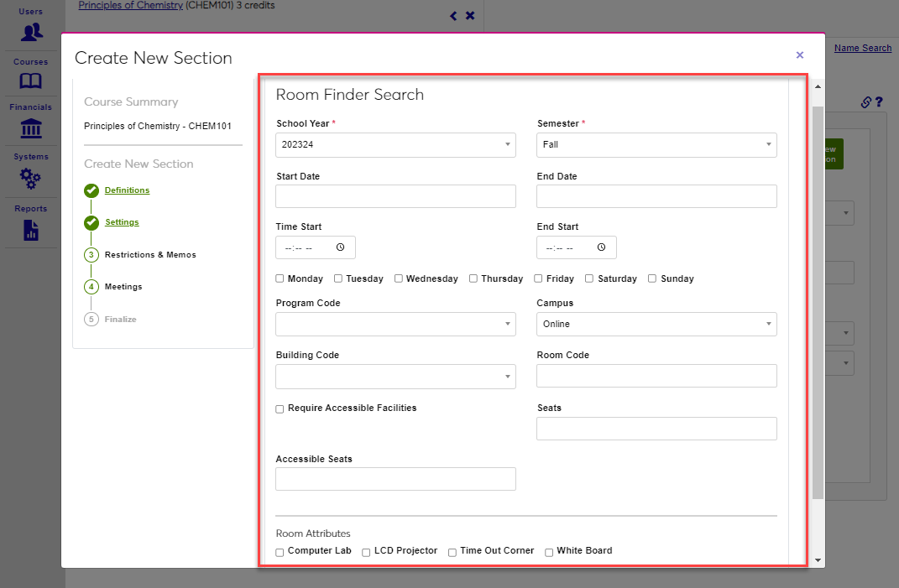Close the Create New Section dialog
Image resolution: width=899 pixels, height=588 pixels.
799,55
